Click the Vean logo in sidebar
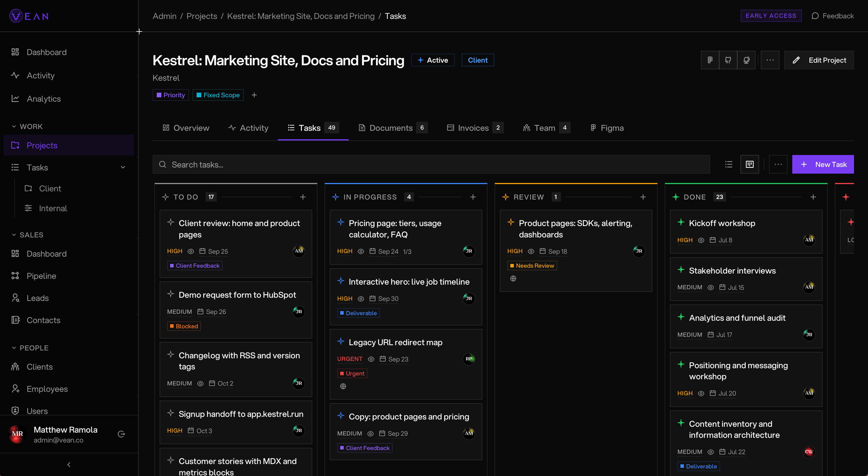This screenshot has height=476, width=868. [x=29, y=16]
